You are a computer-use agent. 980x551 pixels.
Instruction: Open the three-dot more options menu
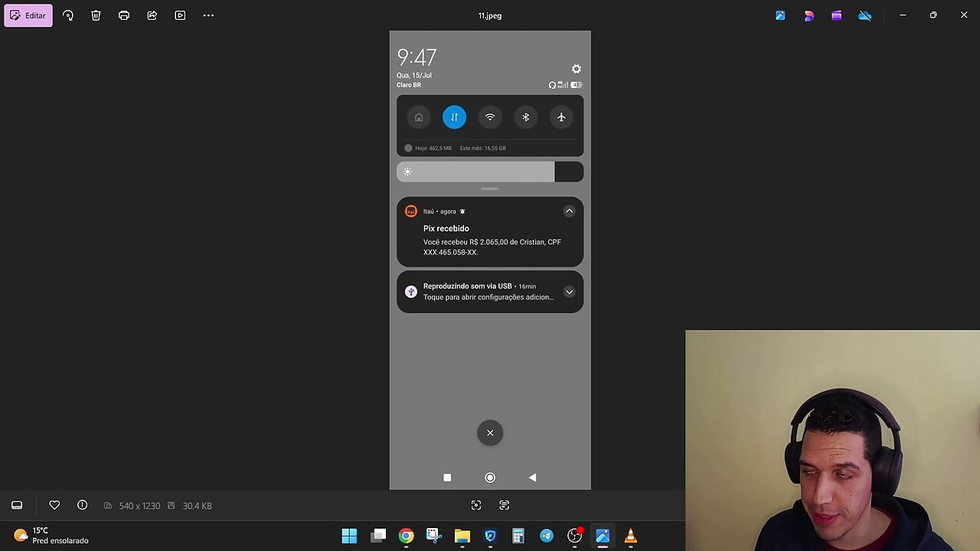(x=208, y=15)
